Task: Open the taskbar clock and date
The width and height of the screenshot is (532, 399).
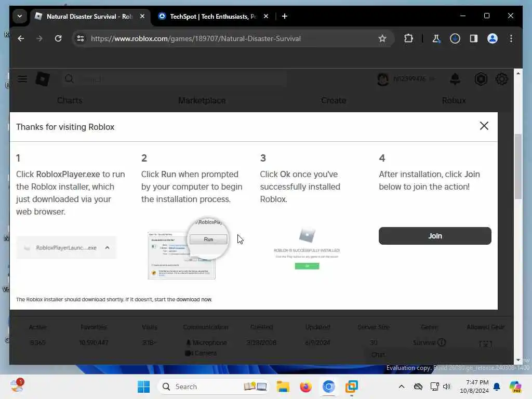Action: tap(474, 387)
